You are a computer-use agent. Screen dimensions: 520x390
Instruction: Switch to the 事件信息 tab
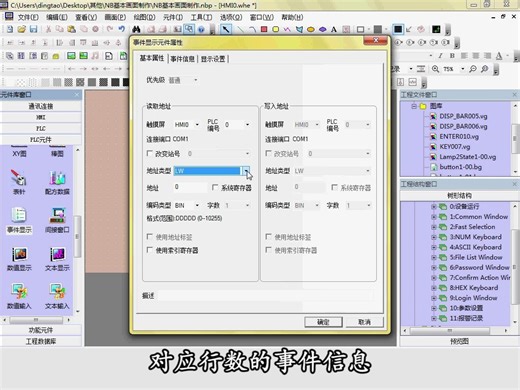182,59
